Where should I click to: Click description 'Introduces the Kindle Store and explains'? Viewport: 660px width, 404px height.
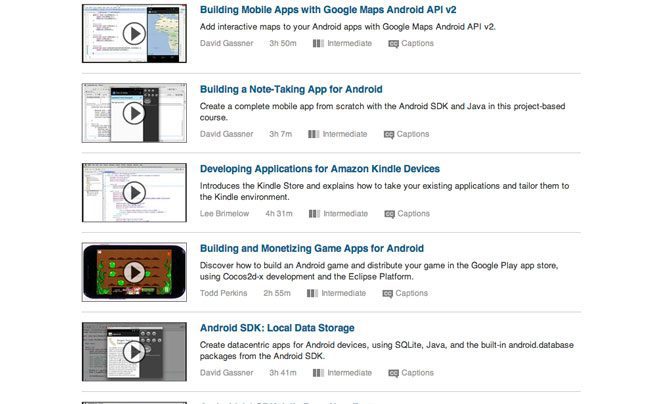pos(384,191)
